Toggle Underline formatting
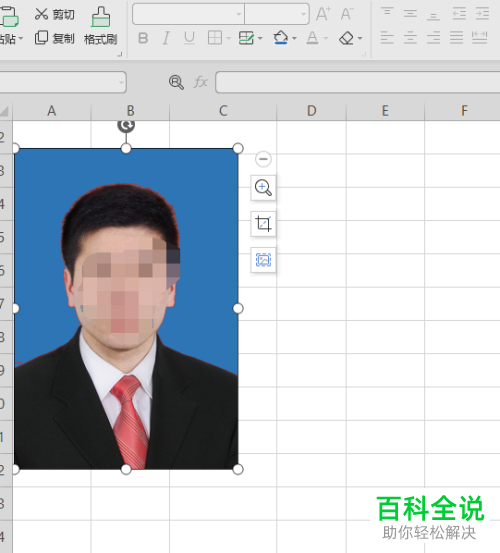500x553 pixels. point(189,38)
